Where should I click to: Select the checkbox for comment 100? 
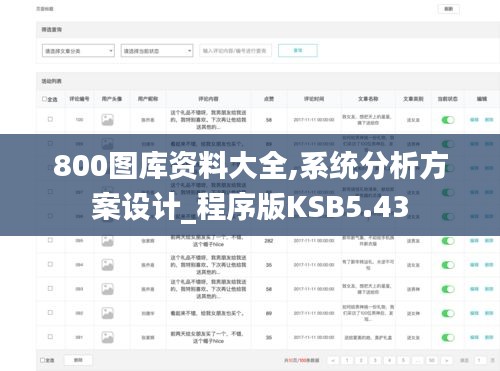[x=50, y=119]
